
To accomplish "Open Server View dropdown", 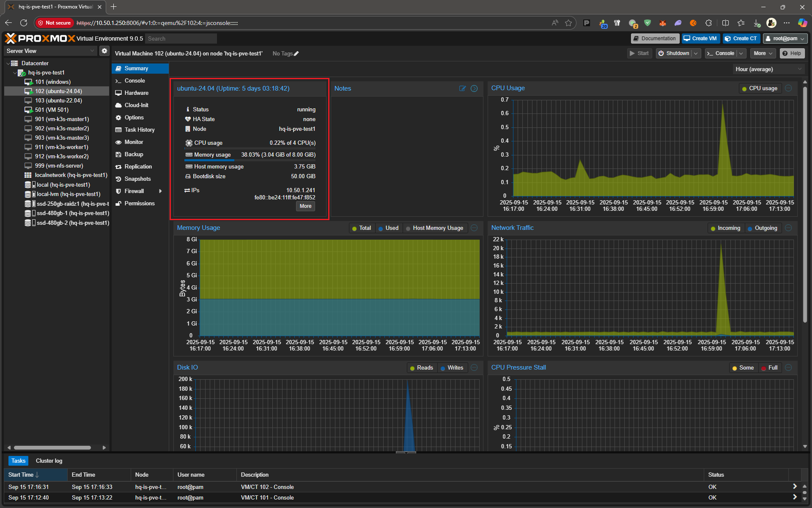I will click(x=50, y=51).
